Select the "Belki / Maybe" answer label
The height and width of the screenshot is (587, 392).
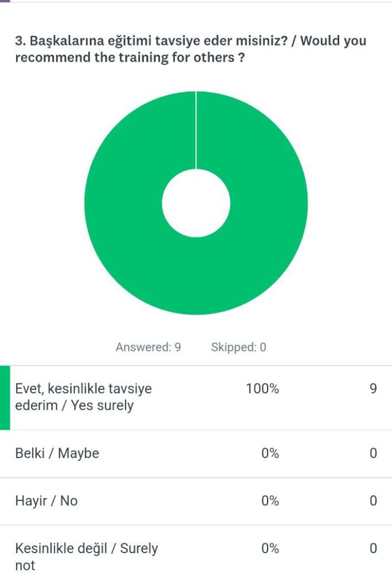pos(57,453)
